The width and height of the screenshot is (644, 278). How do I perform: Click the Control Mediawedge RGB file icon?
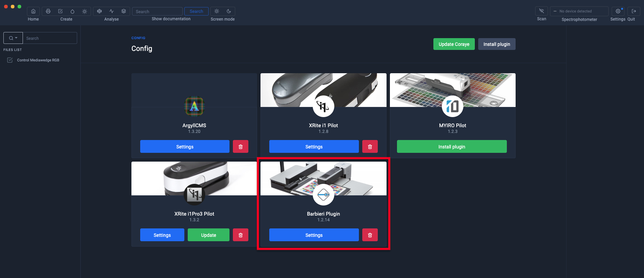[10, 60]
